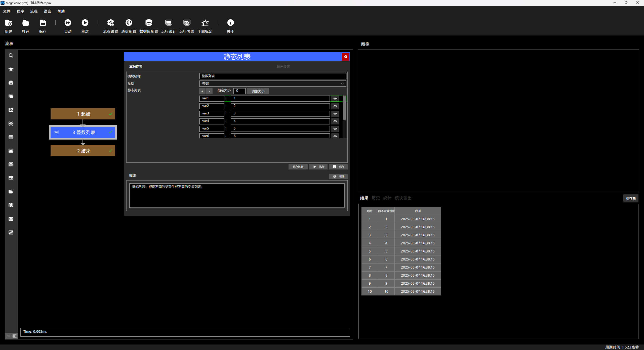The image size is (644, 350).
Task: Click the 指定大小 input field
Action: [x=239, y=91]
